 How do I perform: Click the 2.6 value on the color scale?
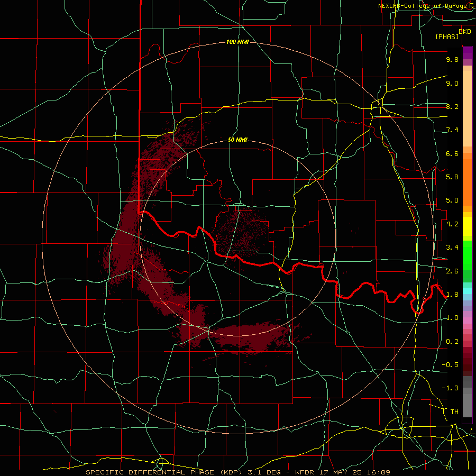pos(452,271)
